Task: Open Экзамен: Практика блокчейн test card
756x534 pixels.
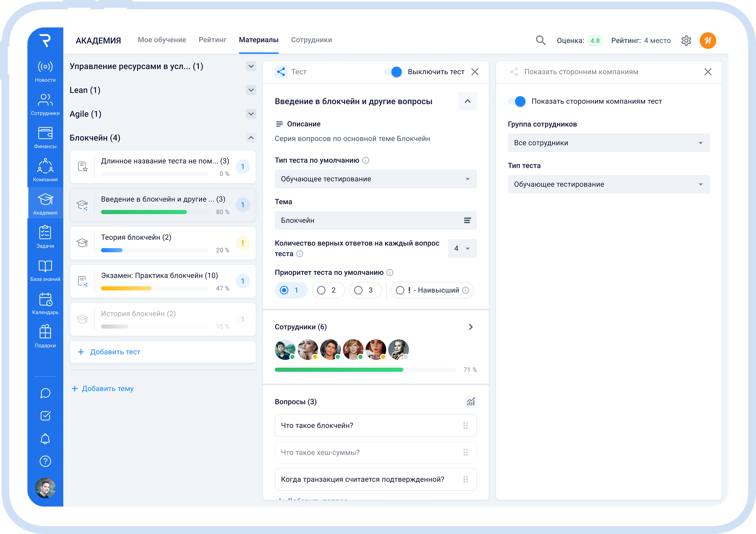Action: 163,281
